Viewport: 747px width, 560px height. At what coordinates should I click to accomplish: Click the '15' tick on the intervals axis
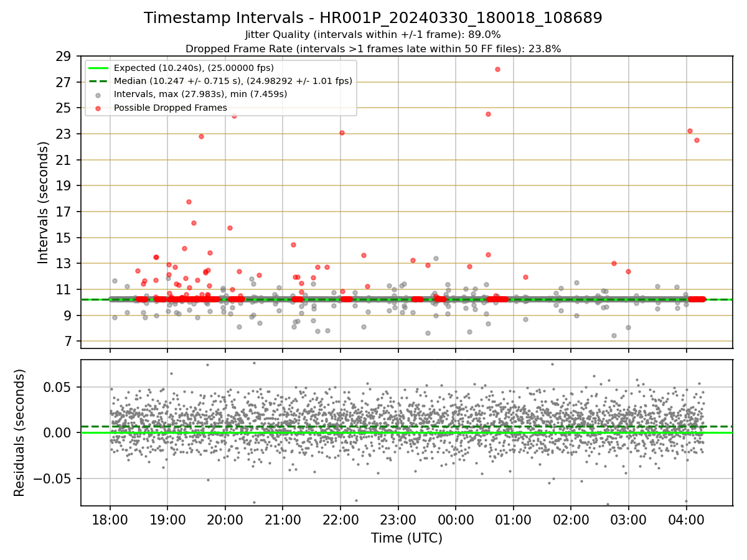click(65, 238)
